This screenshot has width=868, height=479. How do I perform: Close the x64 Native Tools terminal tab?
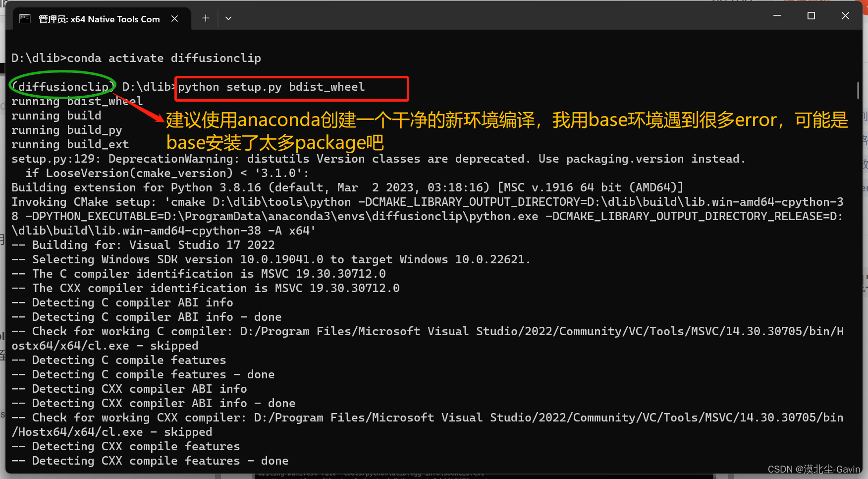[174, 19]
